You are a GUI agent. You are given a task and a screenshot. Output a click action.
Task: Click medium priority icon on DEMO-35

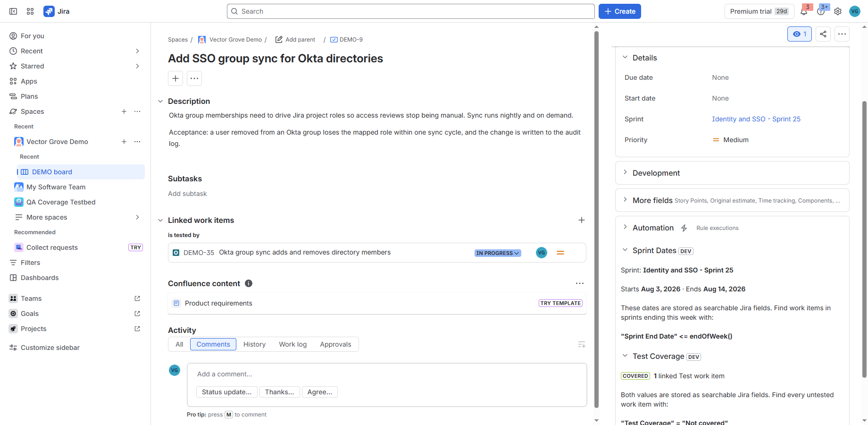coord(560,253)
